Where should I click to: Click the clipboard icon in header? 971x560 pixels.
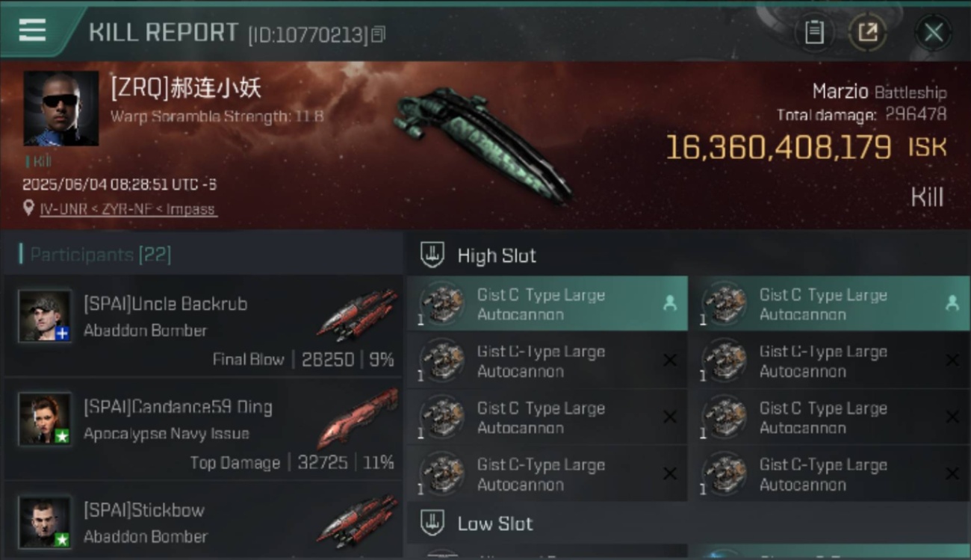813,32
